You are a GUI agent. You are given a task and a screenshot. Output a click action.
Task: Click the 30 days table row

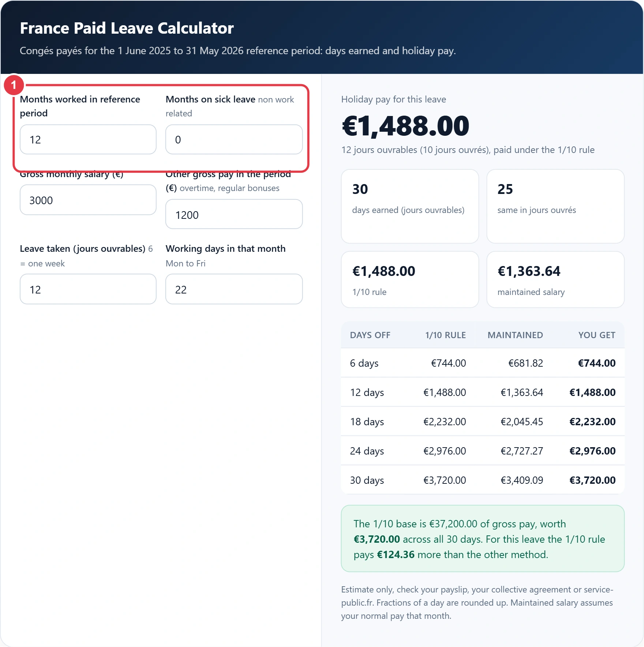tap(483, 480)
